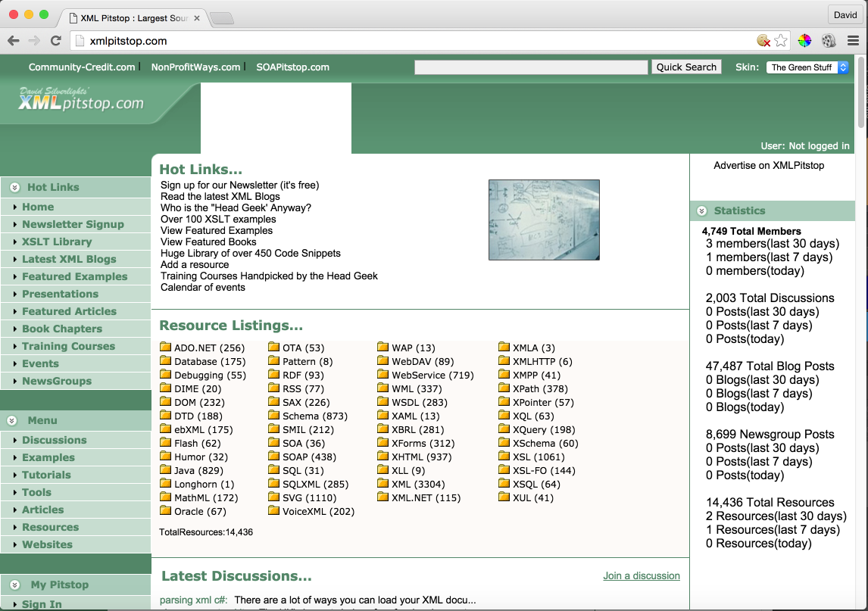Screen dimensions: 868x611
Task: Bookmark page with the star icon
Action: [781, 40]
